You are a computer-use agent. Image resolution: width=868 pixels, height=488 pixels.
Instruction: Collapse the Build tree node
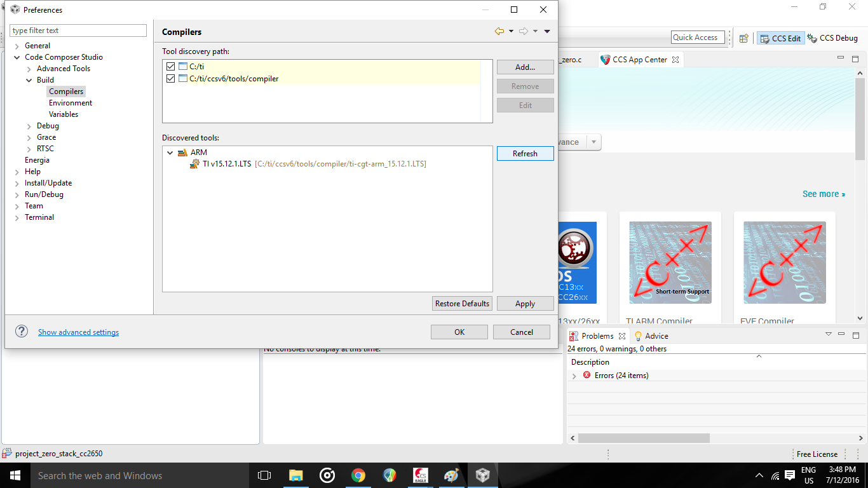29,80
